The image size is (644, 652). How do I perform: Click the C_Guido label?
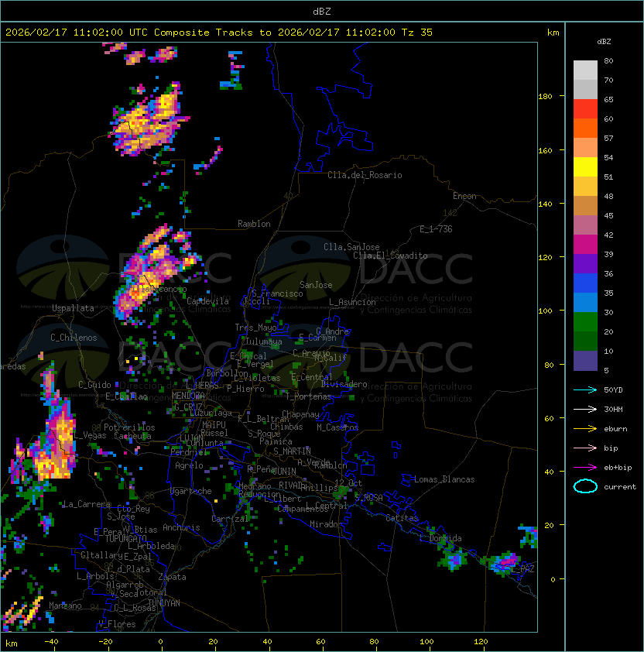(x=94, y=385)
